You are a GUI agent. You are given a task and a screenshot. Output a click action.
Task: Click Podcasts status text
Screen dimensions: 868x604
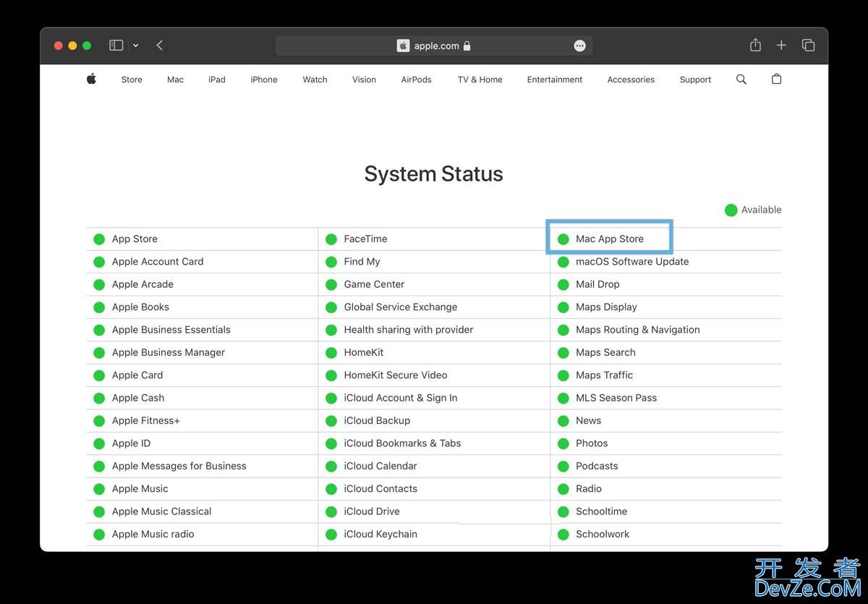click(x=597, y=466)
